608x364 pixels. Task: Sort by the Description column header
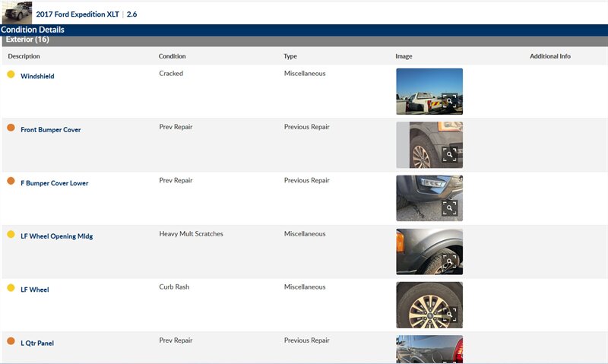tap(24, 56)
